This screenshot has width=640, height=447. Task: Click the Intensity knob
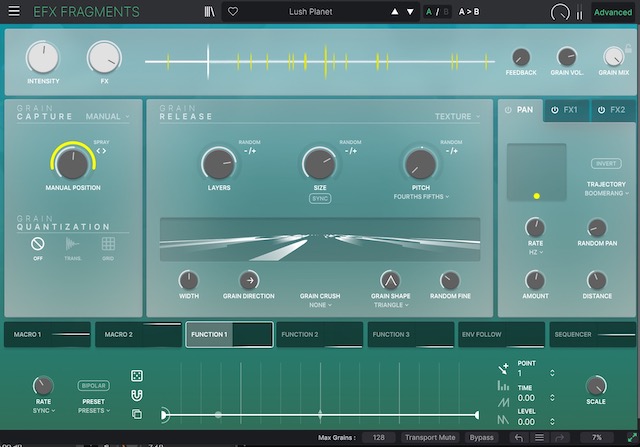[42, 58]
